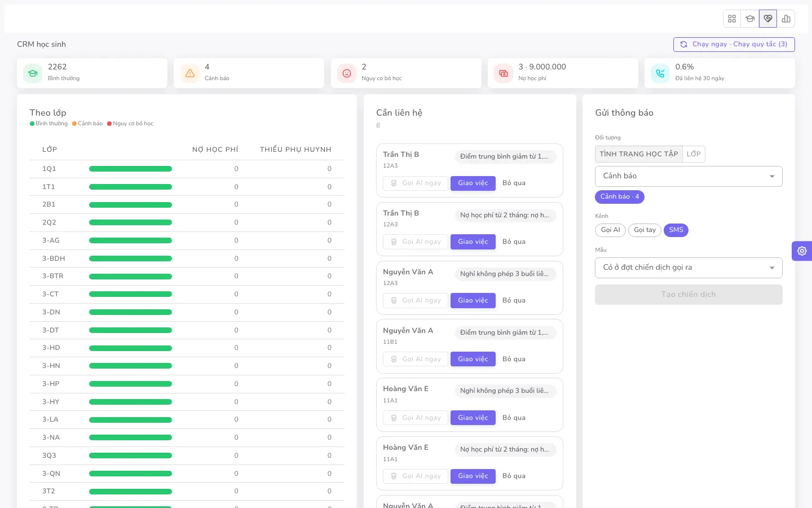Screen dimensions: 812x508
Task: Switch to the LỚP tab
Action: 694,154
